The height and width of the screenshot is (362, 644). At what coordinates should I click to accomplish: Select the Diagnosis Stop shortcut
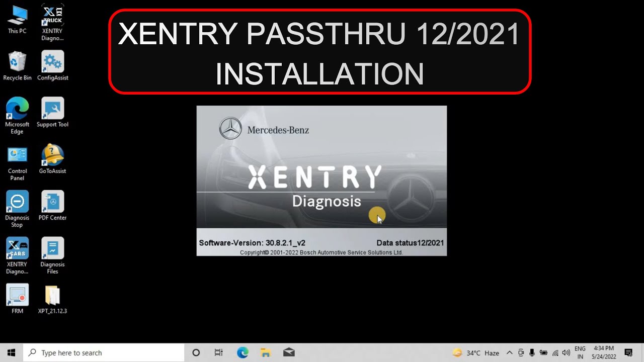coord(17,209)
